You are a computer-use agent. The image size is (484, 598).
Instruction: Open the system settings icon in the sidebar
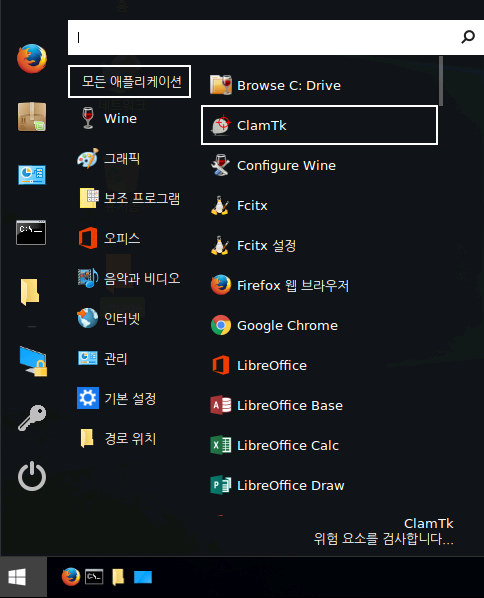tap(32, 175)
